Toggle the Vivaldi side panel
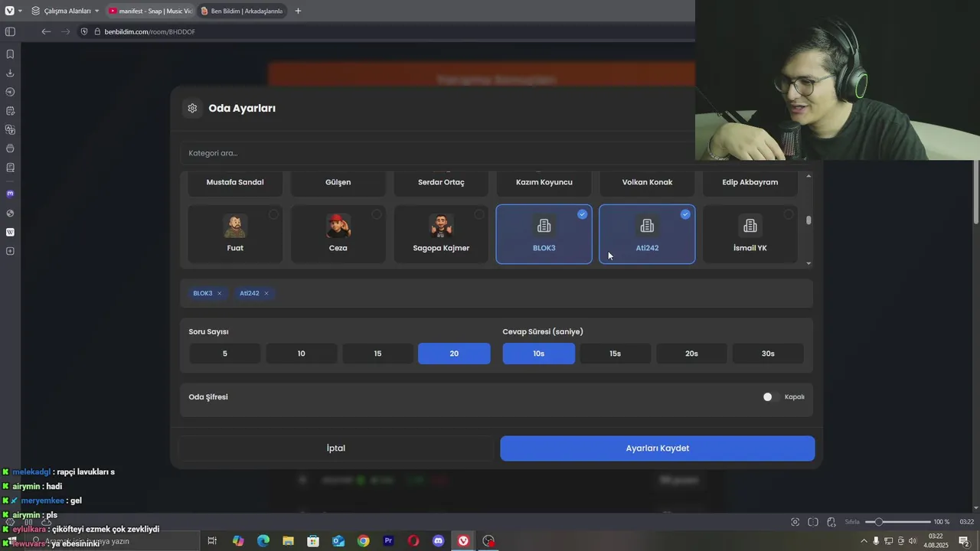Image resolution: width=980 pixels, height=551 pixels. pos(10,31)
